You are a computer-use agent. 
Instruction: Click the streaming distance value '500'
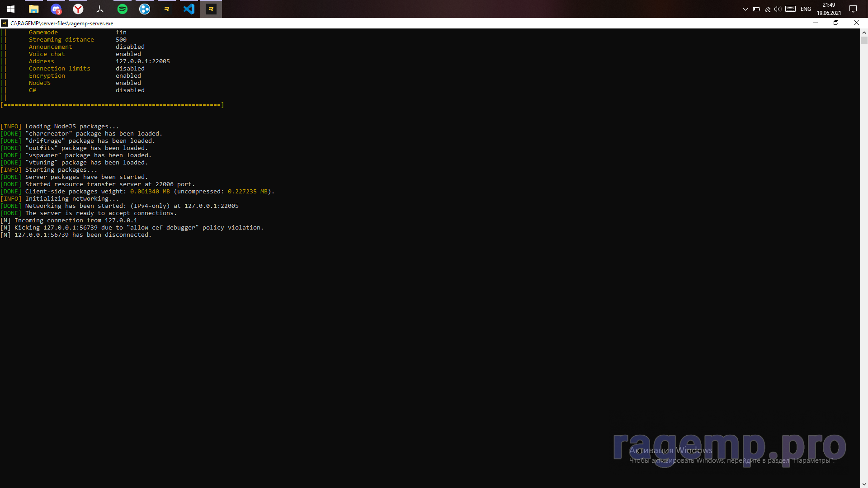[121, 40]
